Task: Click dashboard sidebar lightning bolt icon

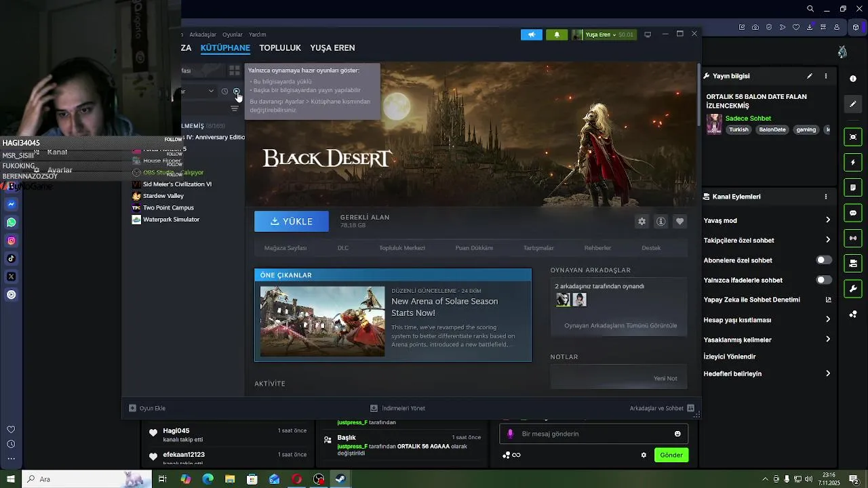Action: (853, 162)
